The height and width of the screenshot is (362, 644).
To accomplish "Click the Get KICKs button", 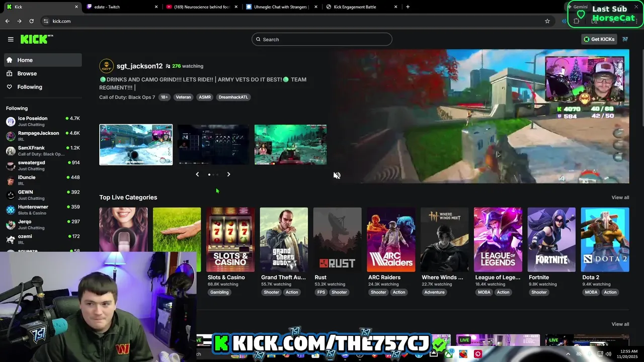I will point(599,39).
